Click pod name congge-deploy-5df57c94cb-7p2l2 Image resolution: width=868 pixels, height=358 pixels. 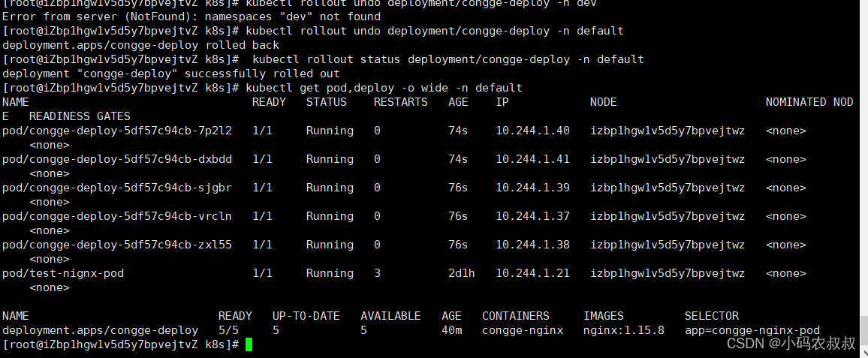tap(117, 131)
